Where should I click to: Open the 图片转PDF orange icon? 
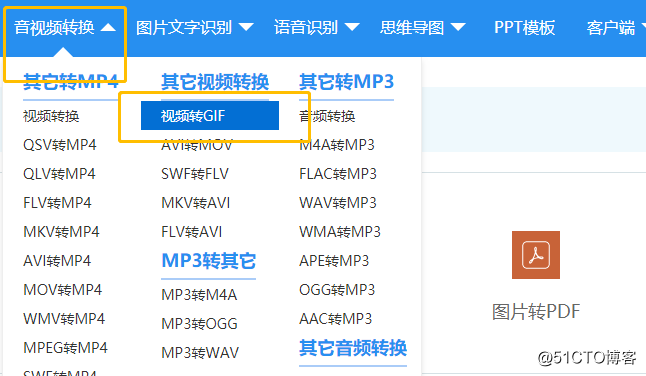(x=536, y=255)
